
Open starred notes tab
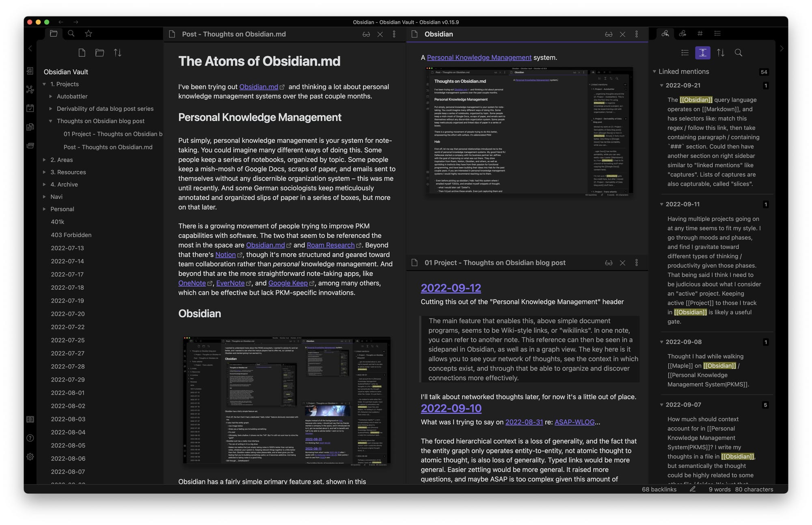point(89,34)
